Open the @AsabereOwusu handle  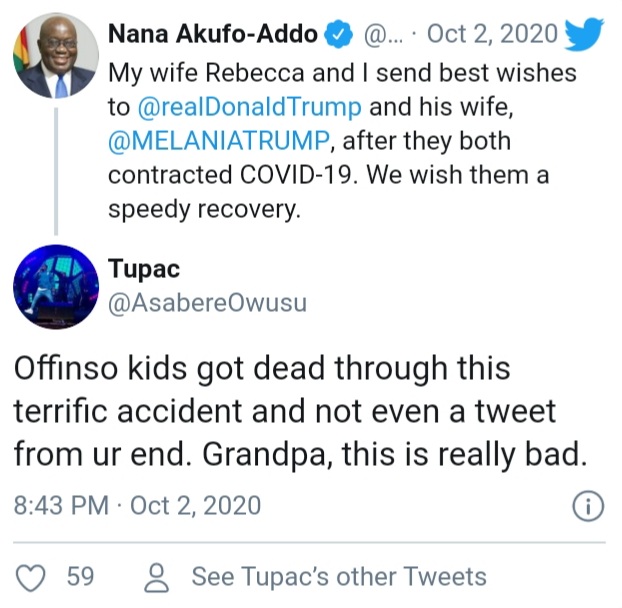(206, 302)
